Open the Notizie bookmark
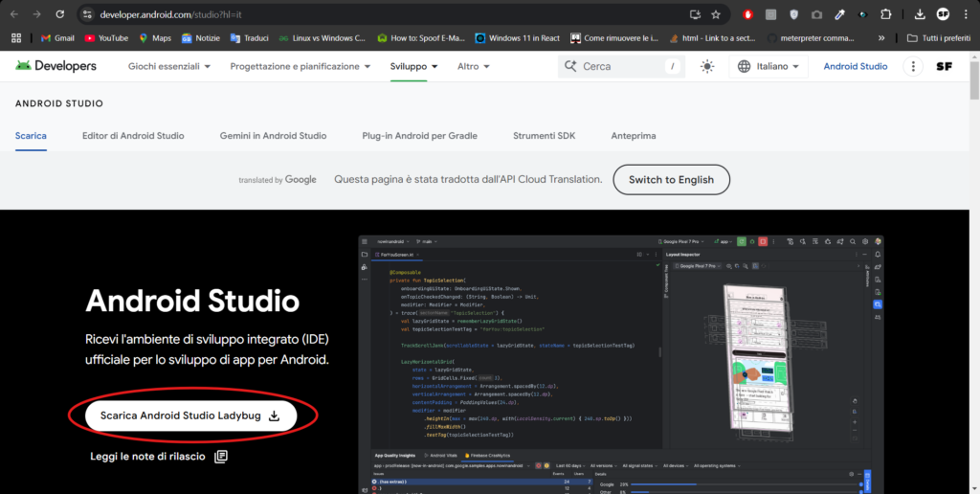This screenshot has width=980, height=494. (x=201, y=38)
